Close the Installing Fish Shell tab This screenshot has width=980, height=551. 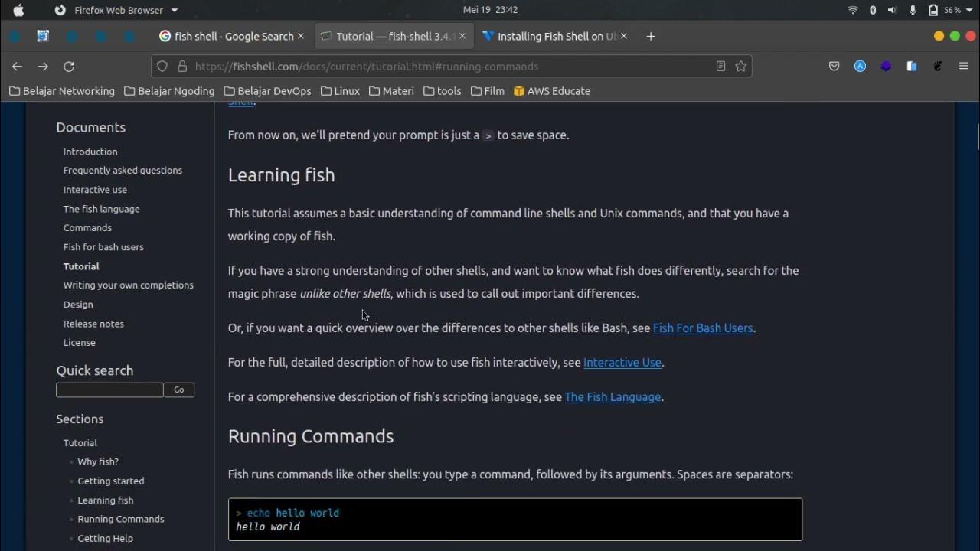pyautogui.click(x=624, y=36)
